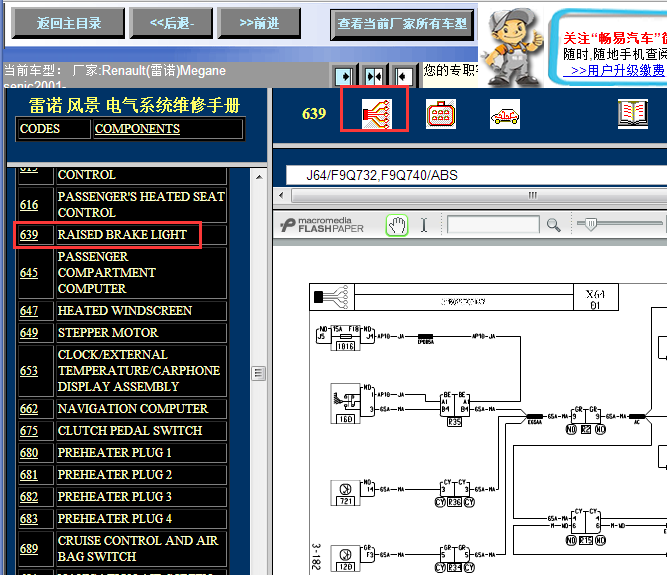
Task: Open the connector view icon
Action: click(441, 114)
